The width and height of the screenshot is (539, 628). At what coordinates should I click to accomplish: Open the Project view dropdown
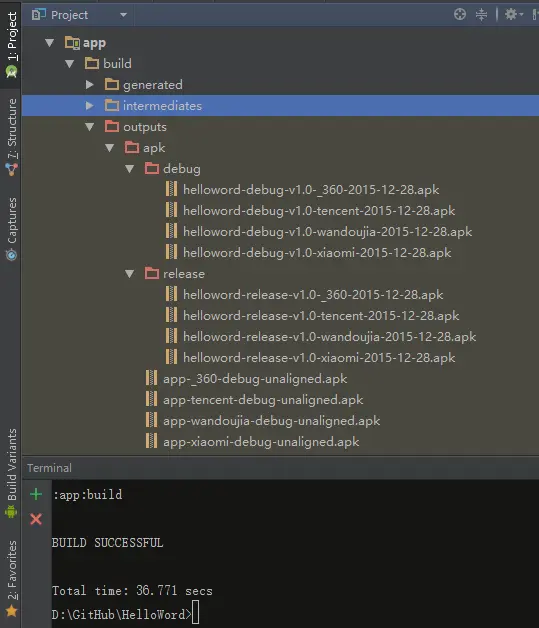click(123, 15)
